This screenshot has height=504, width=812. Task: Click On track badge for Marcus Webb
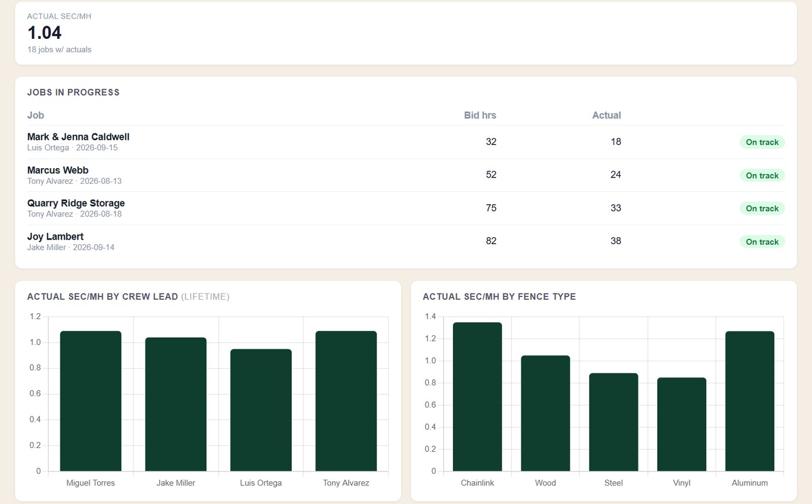pos(762,175)
